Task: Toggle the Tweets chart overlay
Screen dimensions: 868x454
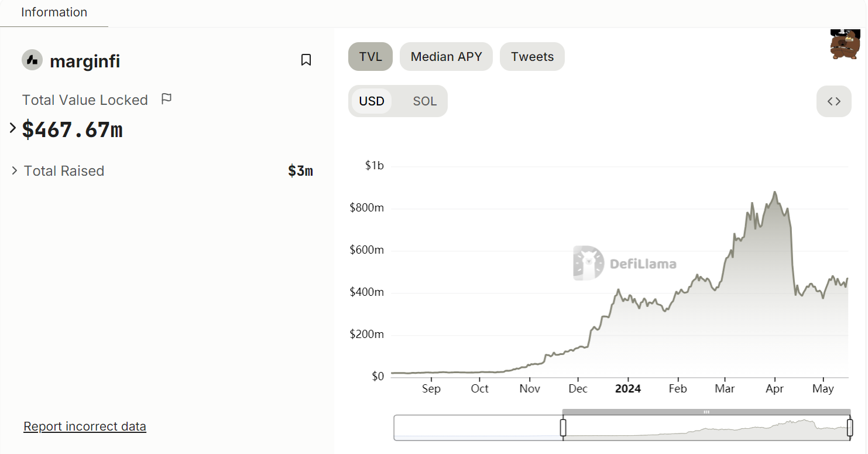Action: coord(532,57)
